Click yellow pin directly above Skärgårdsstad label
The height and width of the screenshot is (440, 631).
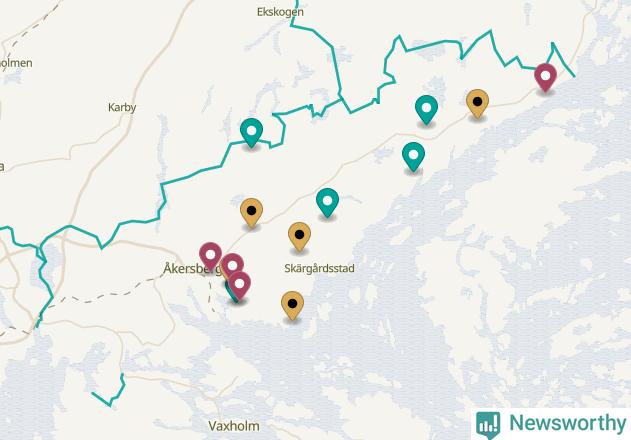click(299, 237)
